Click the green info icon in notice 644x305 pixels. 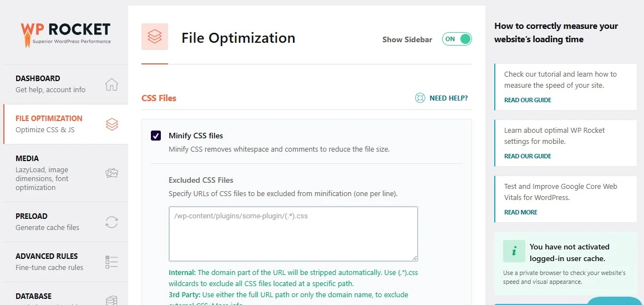click(x=514, y=252)
